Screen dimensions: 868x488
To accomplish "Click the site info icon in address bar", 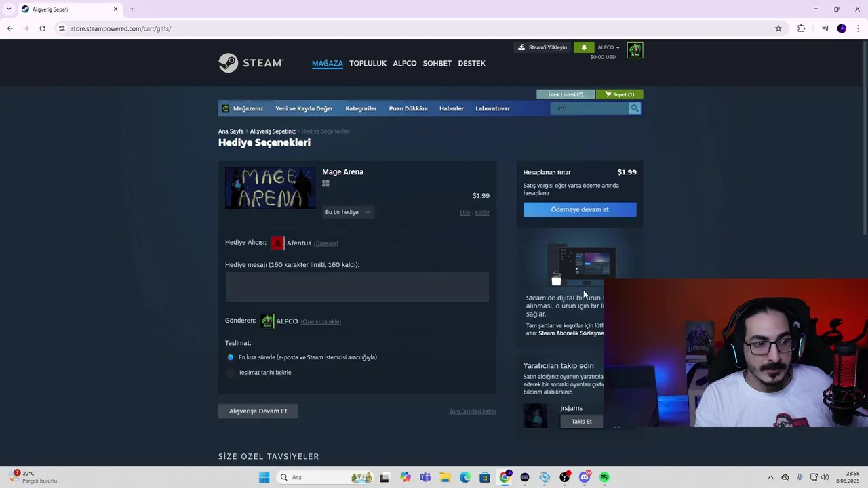I will [62, 28].
